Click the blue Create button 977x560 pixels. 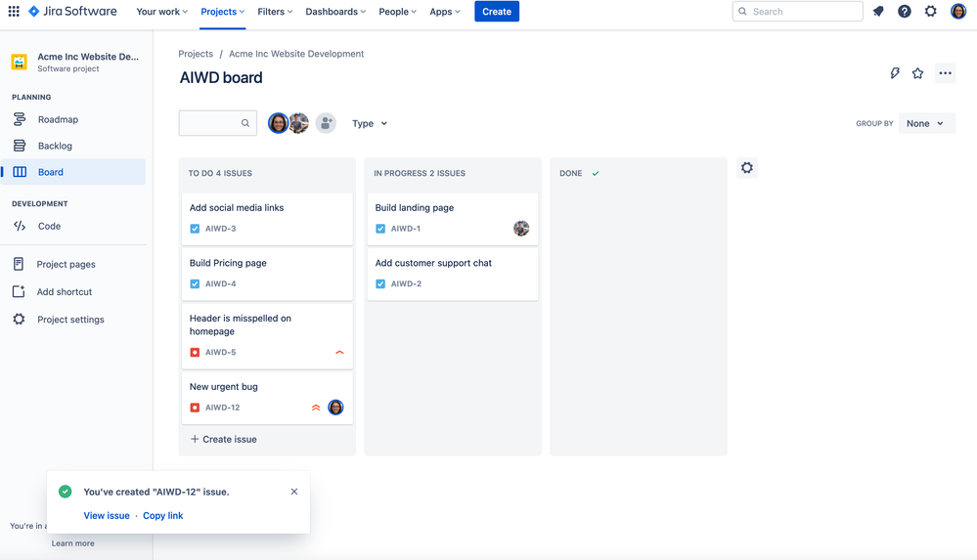point(497,11)
